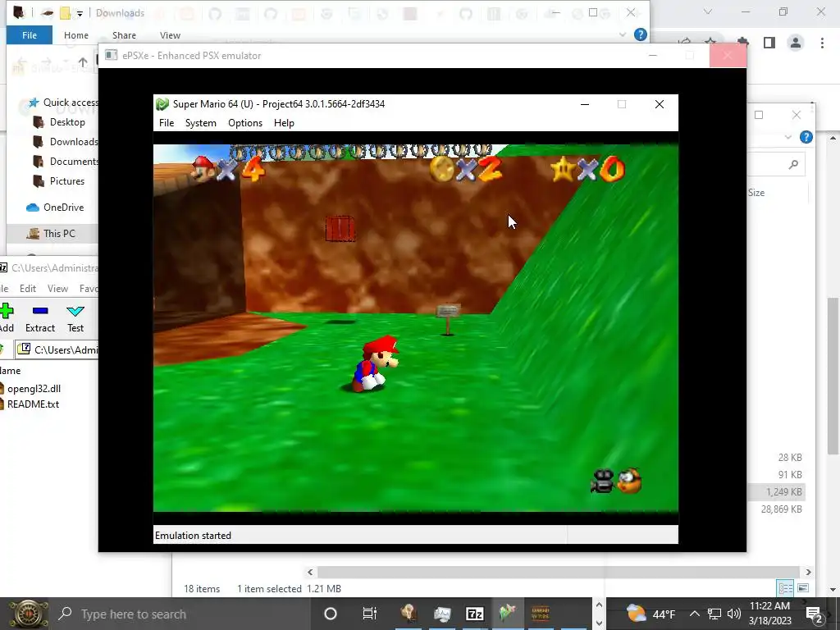
Task: Switch Explorer to details view icon
Action: coord(785,588)
